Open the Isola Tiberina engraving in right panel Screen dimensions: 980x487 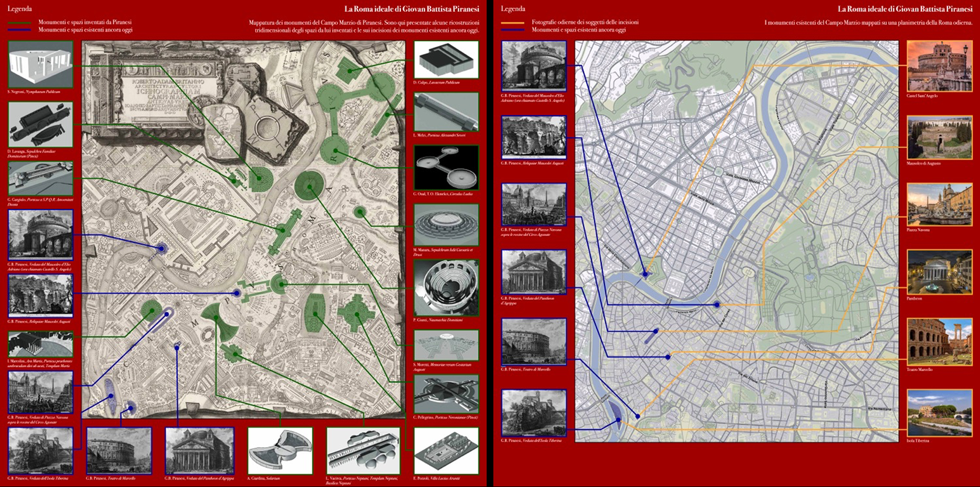click(534, 412)
